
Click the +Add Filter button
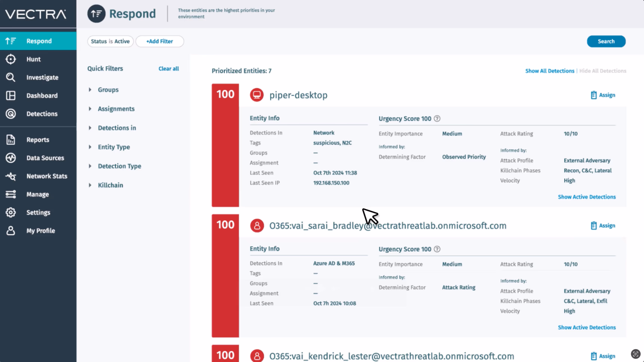pos(160,41)
